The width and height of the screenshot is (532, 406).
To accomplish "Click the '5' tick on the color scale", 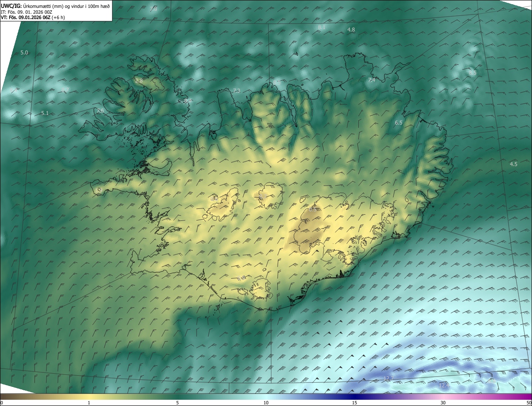I will (x=177, y=403).
